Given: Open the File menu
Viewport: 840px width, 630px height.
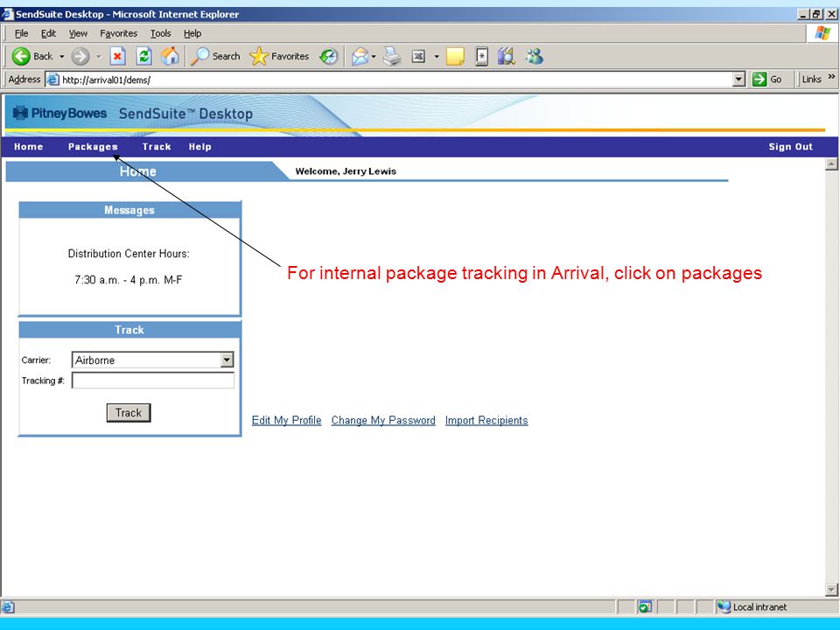Looking at the screenshot, I should point(21,33).
